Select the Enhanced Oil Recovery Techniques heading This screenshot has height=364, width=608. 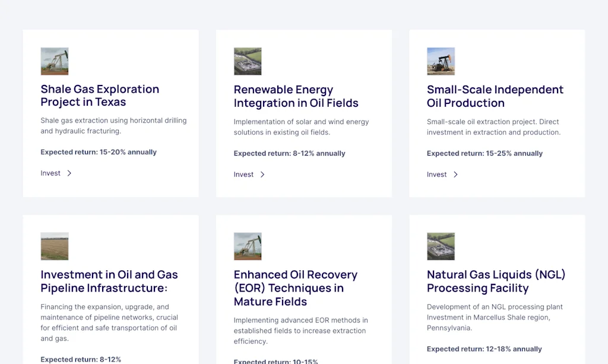pos(295,288)
